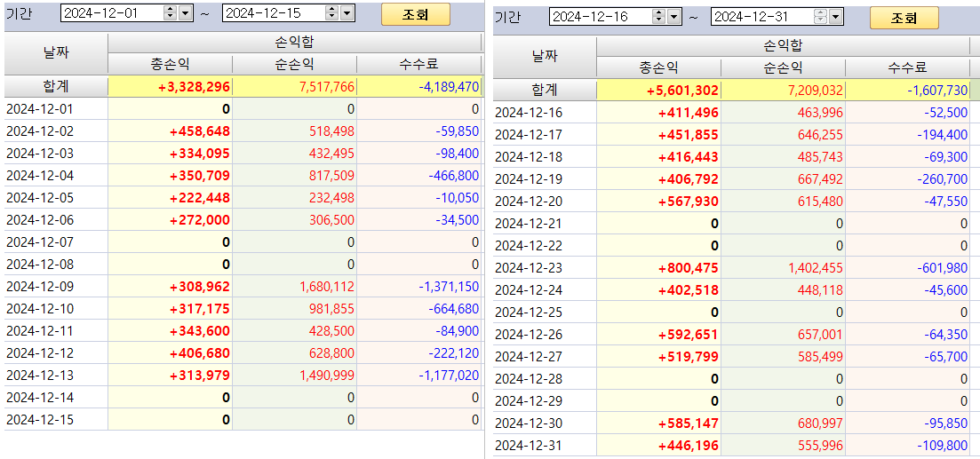This screenshot has height=459, width=980.
Task: Click the spinner on the 2024-12-15 date field
Action: tap(332, 13)
